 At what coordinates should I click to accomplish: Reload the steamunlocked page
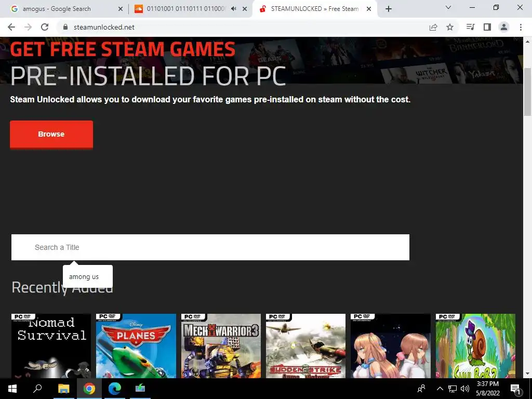[x=45, y=27]
